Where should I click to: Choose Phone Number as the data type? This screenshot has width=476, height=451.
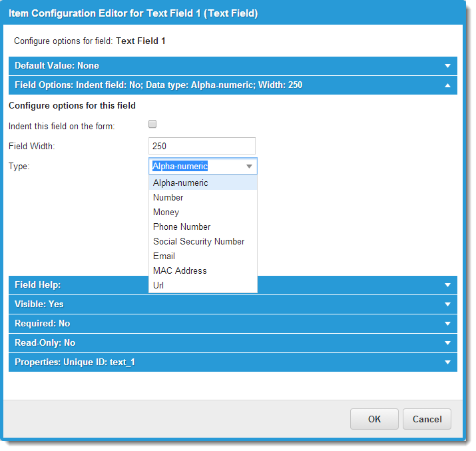click(181, 227)
